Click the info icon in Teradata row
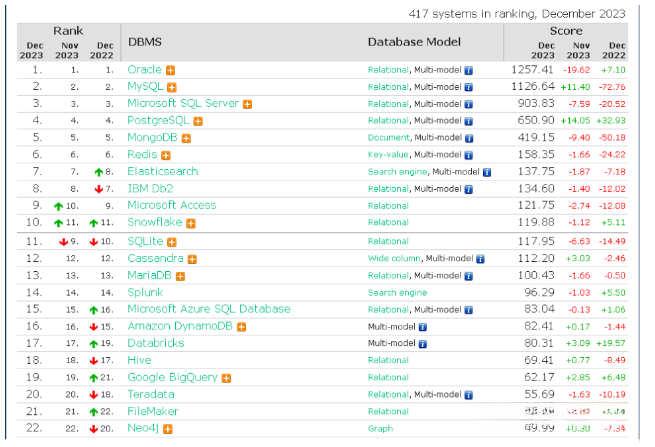 [469, 395]
